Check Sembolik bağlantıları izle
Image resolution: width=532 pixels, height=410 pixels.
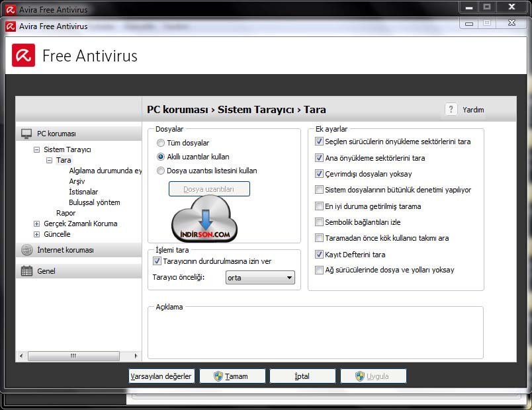319,222
